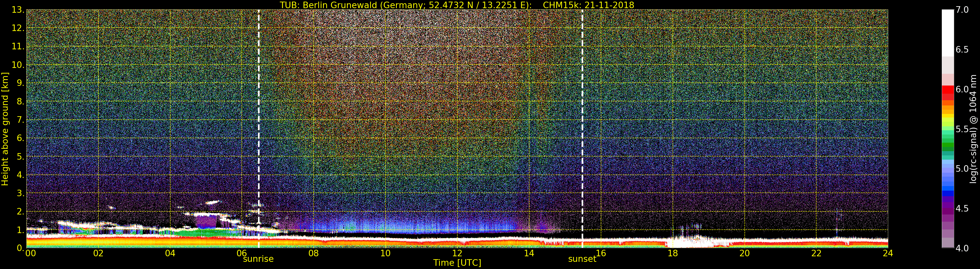
Task: Click the "sunrise" label under the time axis
Action: click(258, 259)
